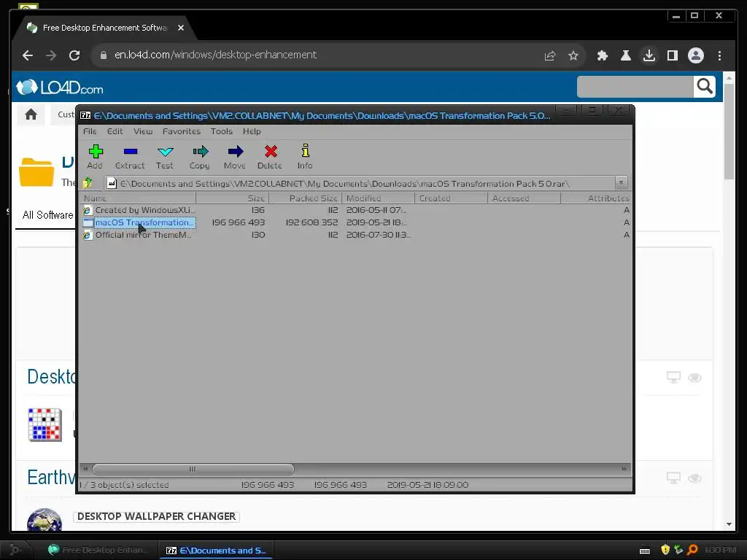Viewport: 747px width, 560px height.
Task: Go forward in the Chrome browser
Action: (51, 55)
